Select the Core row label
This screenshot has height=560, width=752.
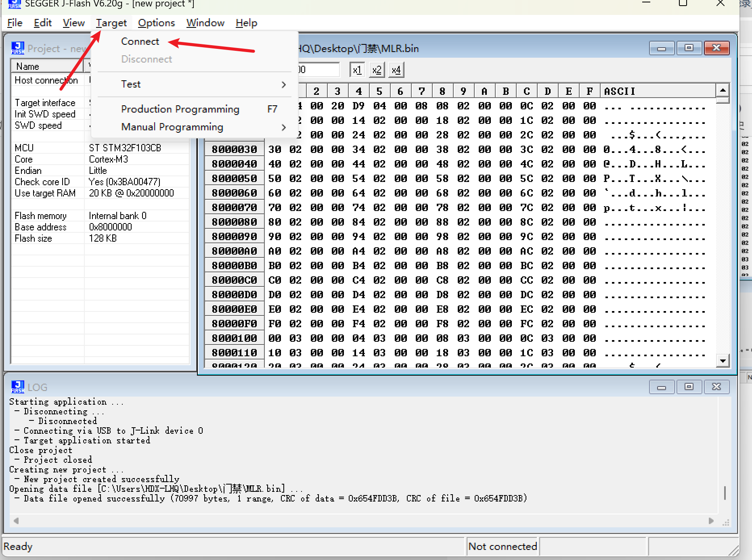[24, 159]
